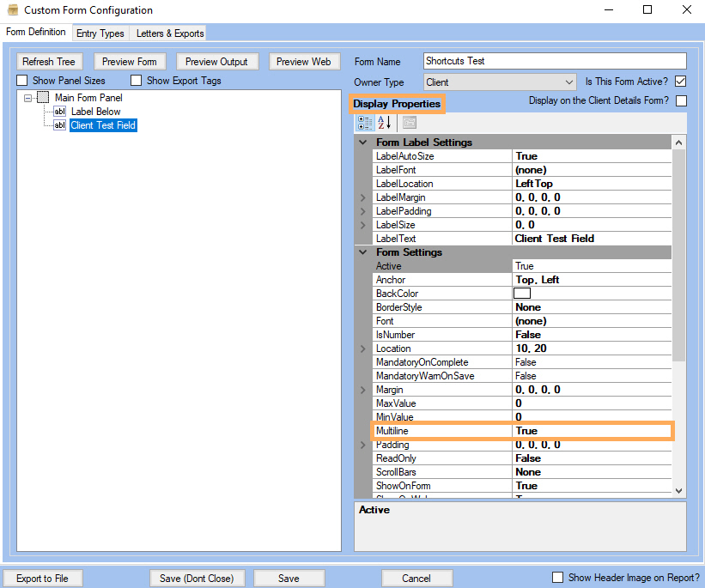Click the Custom Form Configuration title bar icon
This screenshot has width=705, height=588.
pyautogui.click(x=11, y=10)
